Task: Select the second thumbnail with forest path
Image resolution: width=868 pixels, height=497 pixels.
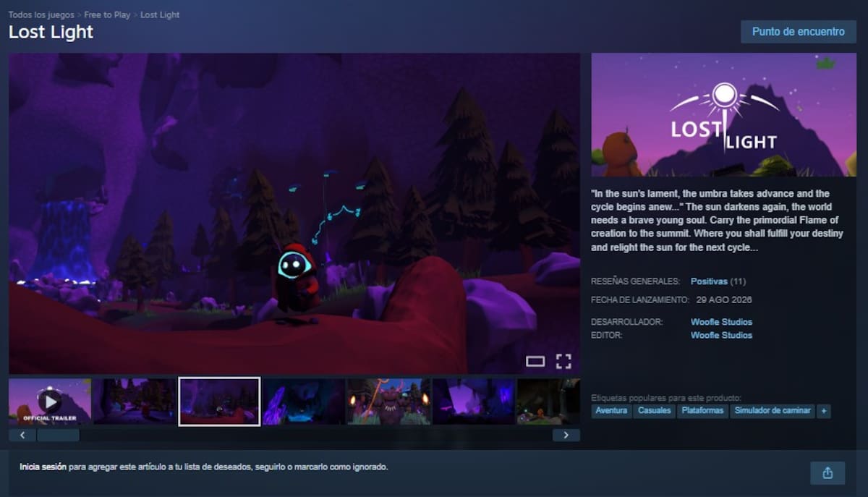Action: click(135, 402)
